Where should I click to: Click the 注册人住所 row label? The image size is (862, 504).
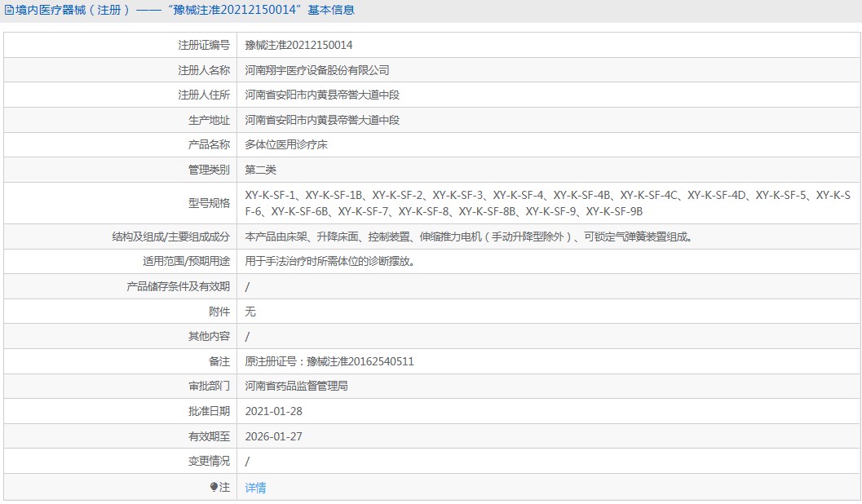pos(203,95)
